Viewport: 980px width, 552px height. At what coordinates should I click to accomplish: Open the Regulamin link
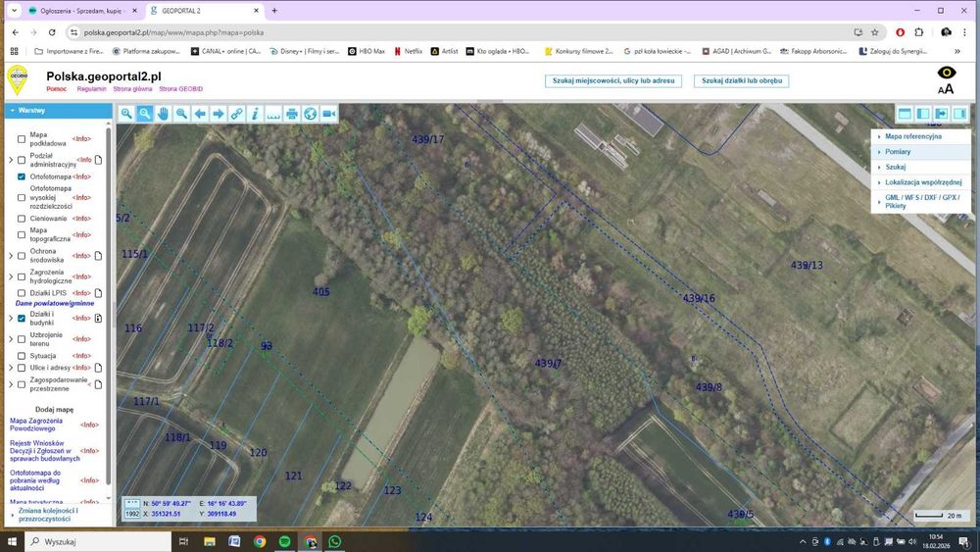pos(91,89)
